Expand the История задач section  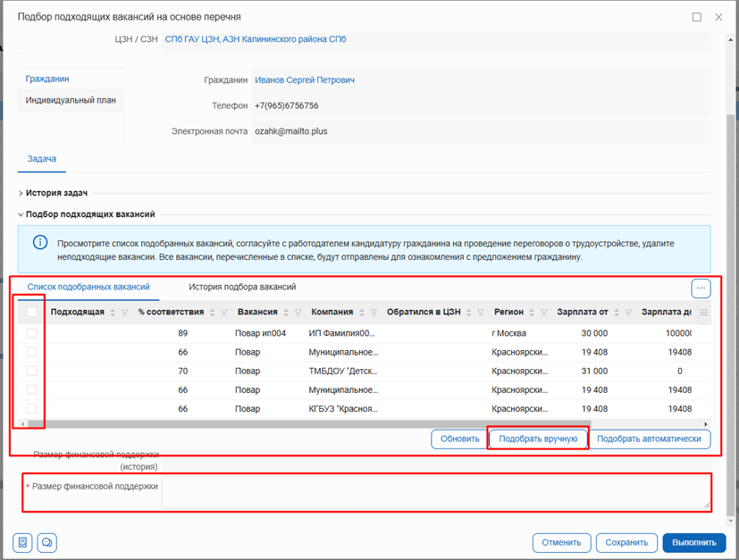55,193
